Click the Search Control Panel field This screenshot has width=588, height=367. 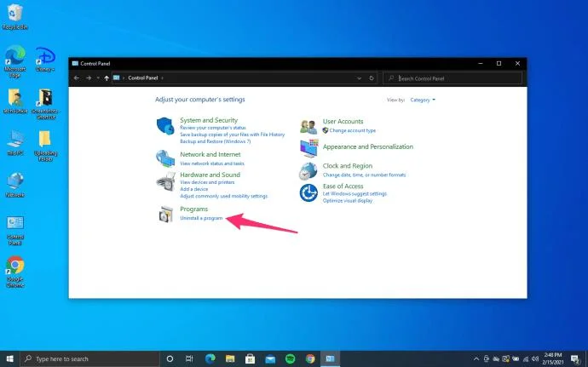455,77
